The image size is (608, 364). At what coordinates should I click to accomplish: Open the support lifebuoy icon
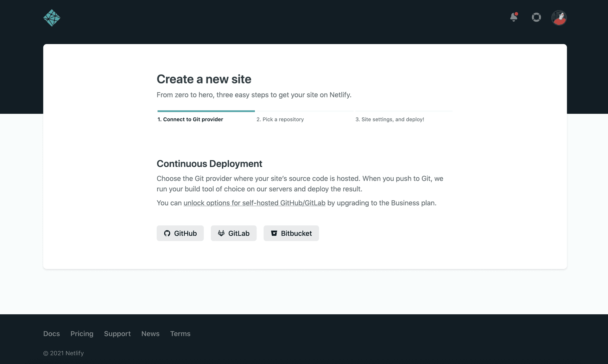point(536,17)
